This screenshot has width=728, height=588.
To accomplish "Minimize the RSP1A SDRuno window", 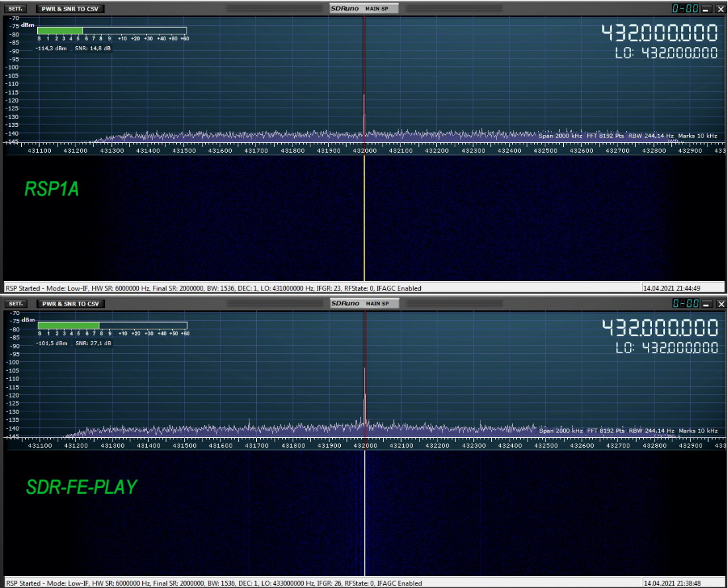I will pos(706,9).
